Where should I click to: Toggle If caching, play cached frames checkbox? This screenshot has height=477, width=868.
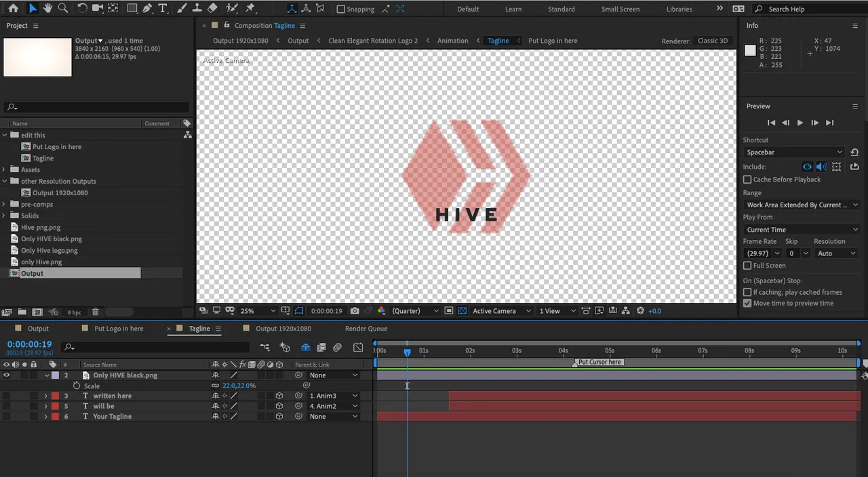[747, 292]
